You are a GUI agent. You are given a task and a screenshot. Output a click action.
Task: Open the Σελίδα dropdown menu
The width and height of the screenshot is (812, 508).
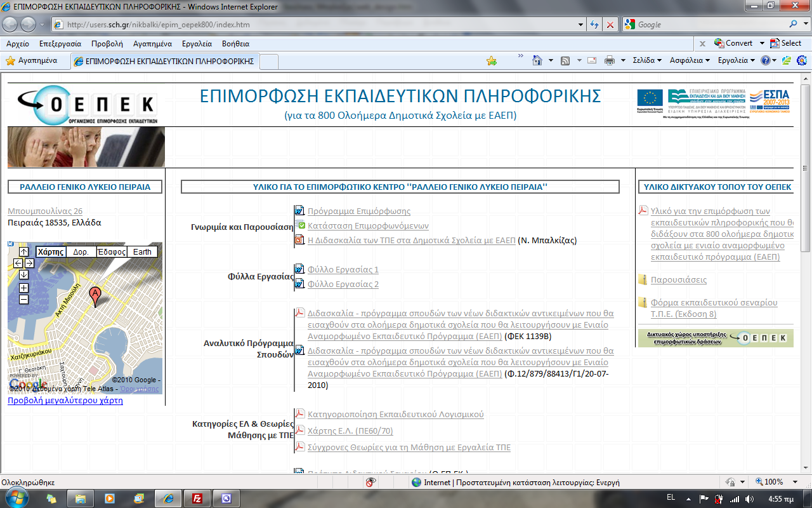tap(647, 61)
